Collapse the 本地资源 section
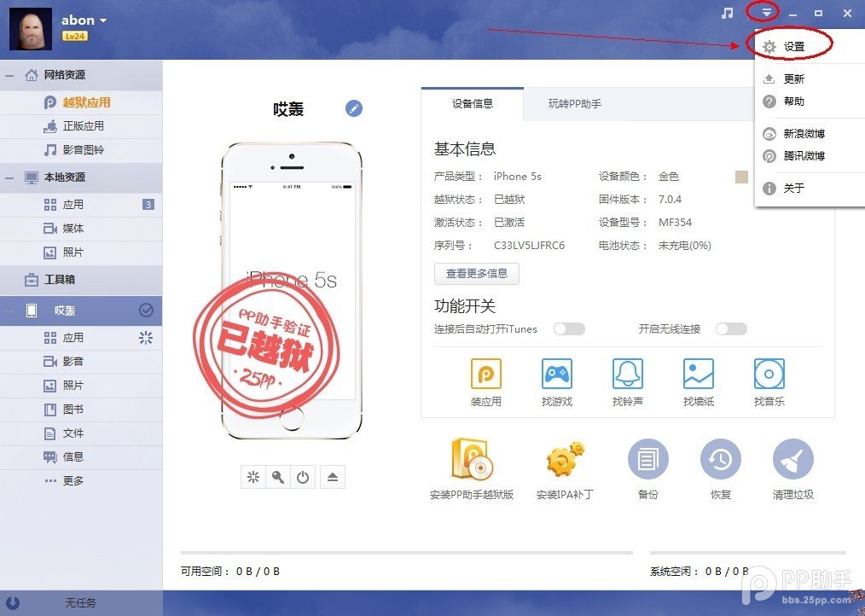The height and width of the screenshot is (616, 865). click(10, 177)
